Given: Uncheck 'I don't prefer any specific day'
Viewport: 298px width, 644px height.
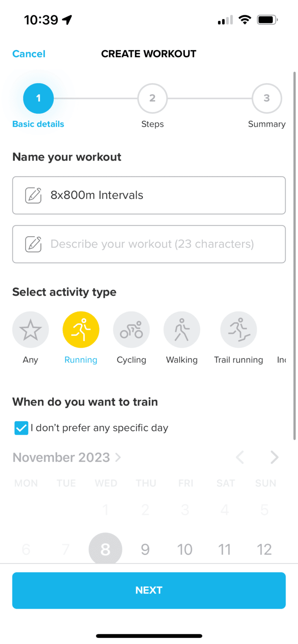Looking at the screenshot, I should pos(21,428).
